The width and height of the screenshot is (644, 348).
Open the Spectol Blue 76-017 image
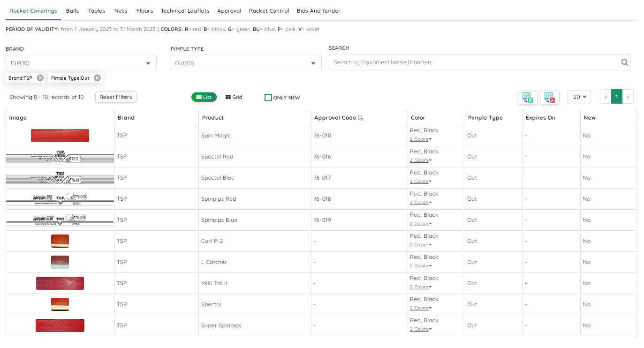pyautogui.click(x=60, y=178)
